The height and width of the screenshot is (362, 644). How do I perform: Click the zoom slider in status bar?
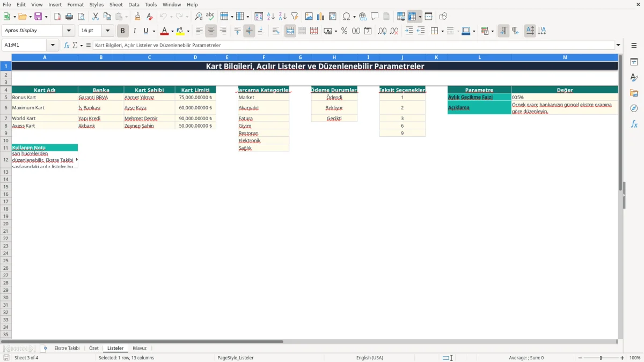[601, 358]
